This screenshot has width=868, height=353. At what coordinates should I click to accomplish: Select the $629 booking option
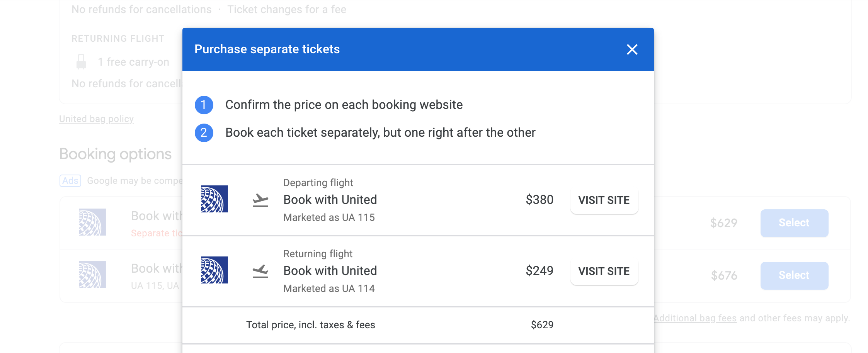(x=794, y=223)
